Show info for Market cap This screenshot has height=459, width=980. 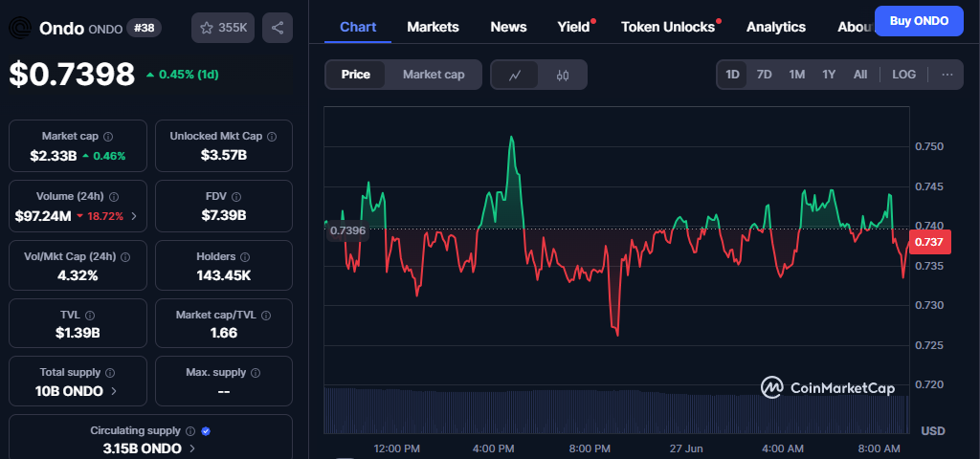[107, 136]
